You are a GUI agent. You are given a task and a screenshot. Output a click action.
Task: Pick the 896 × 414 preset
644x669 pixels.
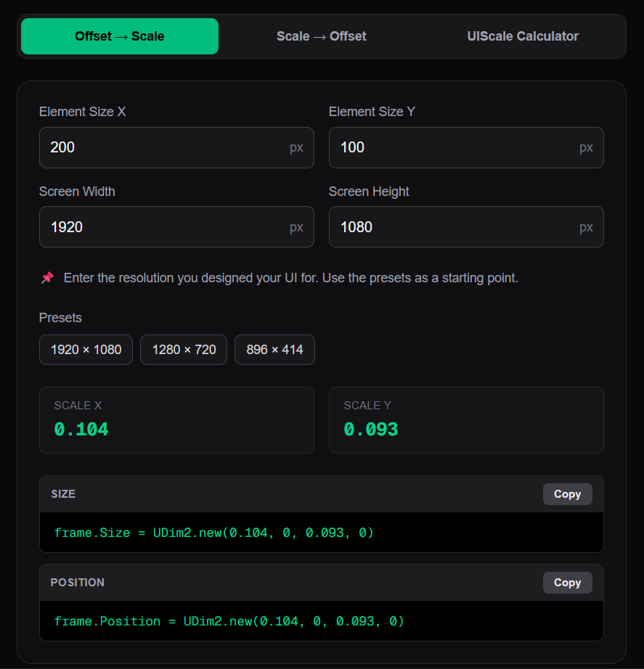point(274,350)
